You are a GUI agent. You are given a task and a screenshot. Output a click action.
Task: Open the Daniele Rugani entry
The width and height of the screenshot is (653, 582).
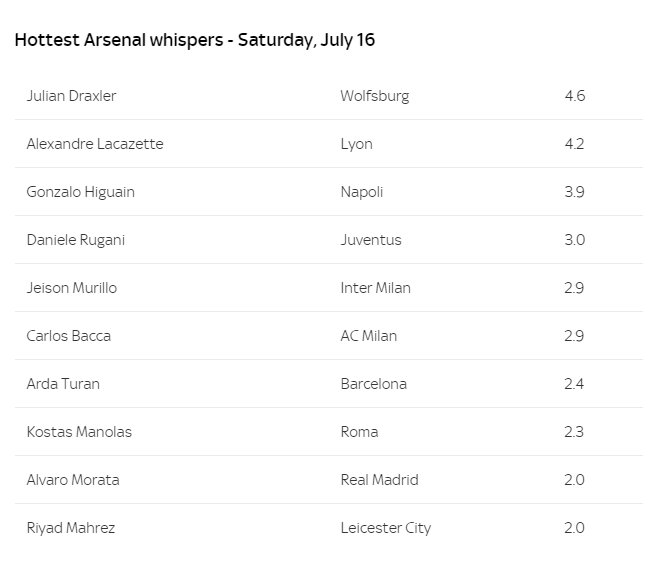coord(76,240)
